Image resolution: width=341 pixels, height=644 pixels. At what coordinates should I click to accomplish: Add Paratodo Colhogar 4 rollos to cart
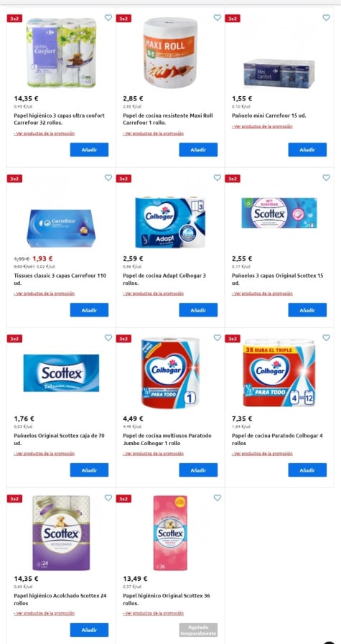point(307,470)
